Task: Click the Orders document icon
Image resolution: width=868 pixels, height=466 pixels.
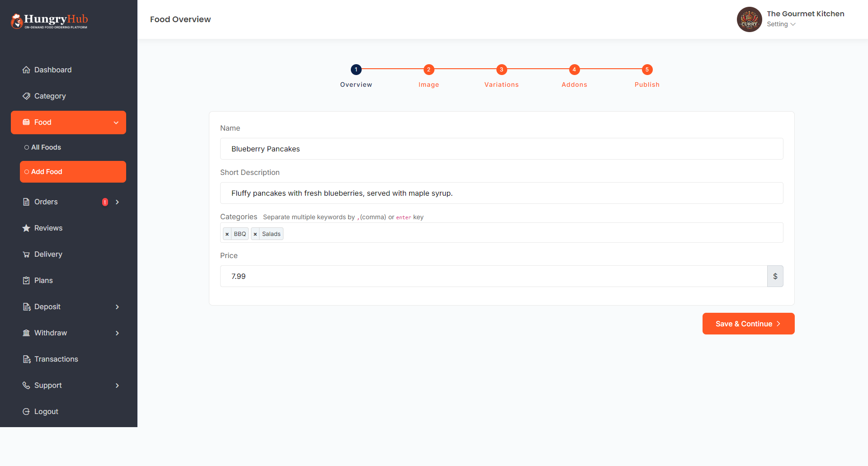Action: pyautogui.click(x=26, y=202)
